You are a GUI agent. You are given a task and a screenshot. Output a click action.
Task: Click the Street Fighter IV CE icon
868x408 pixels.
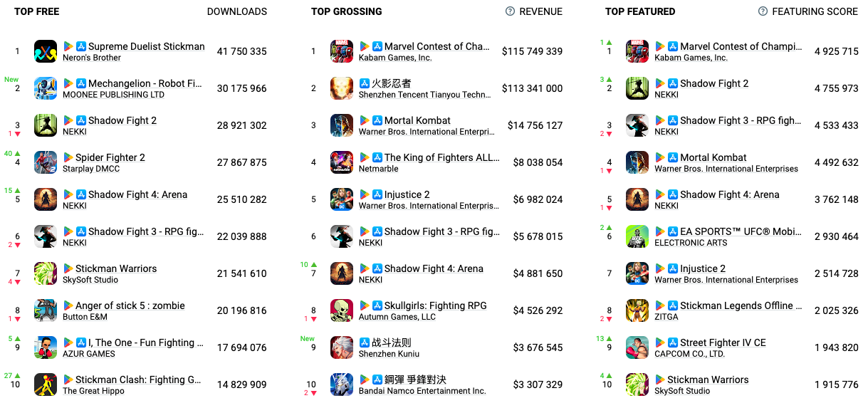(x=637, y=347)
